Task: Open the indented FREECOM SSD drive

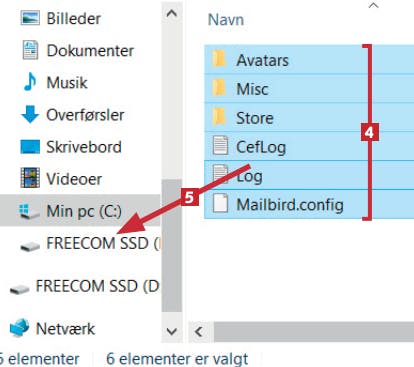Action: click(x=89, y=243)
